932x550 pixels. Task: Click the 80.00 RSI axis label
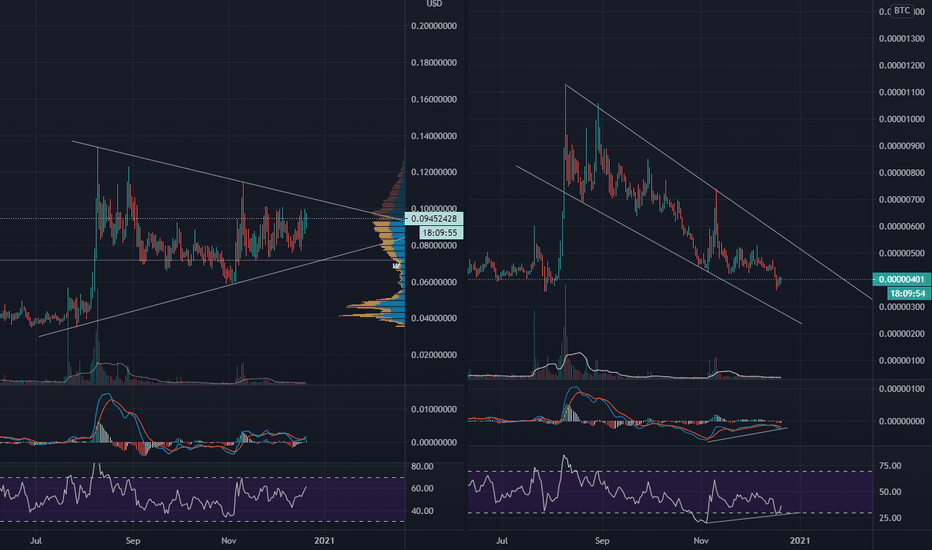422,467
